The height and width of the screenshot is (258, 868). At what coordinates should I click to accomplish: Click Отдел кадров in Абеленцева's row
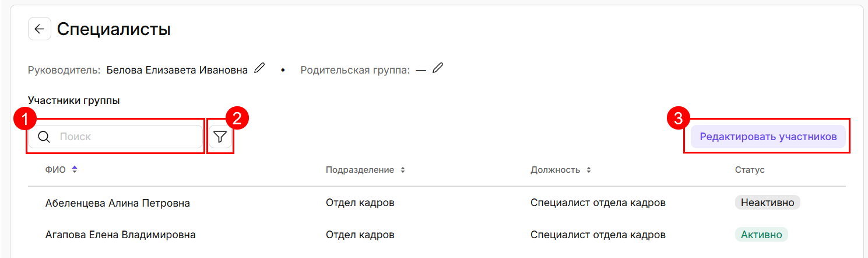pos(360,203)
